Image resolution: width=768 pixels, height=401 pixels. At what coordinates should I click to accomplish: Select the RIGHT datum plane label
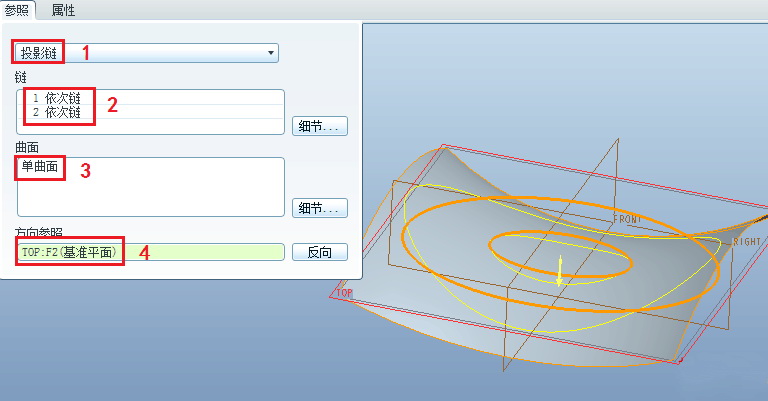746,242
